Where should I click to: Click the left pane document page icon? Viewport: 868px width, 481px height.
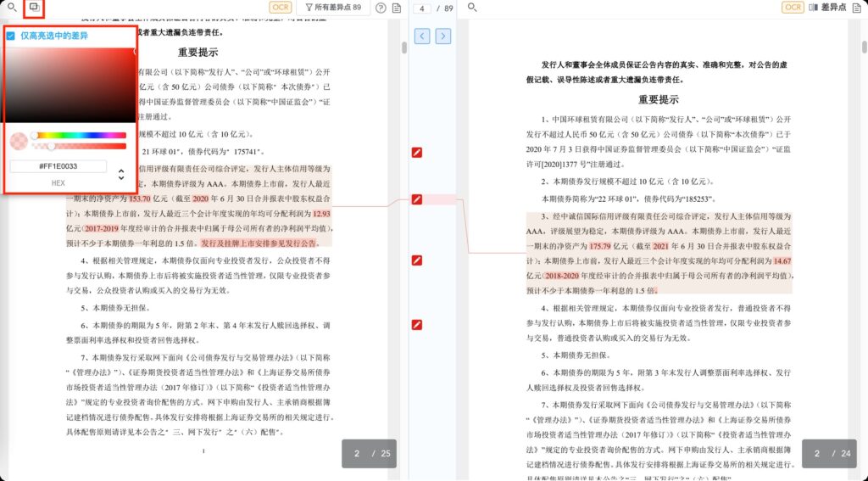pos(397,8)
